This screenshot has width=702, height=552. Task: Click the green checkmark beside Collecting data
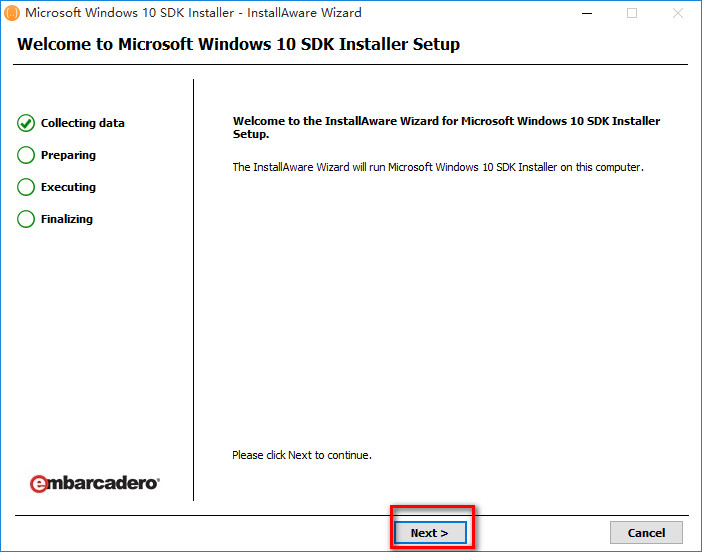tap(26, 123)
